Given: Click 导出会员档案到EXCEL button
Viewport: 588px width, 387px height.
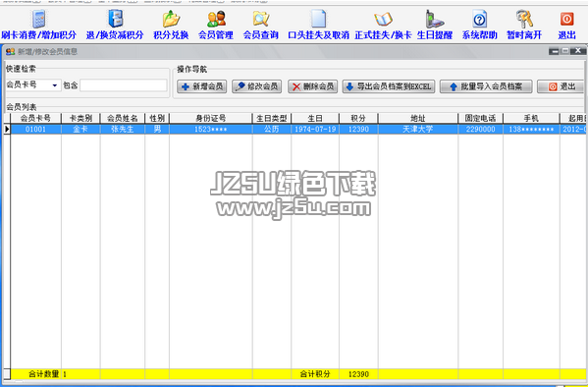Looking at the screenshot, I should [x=389, y=86].
